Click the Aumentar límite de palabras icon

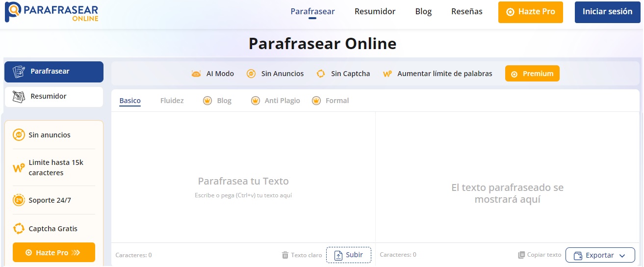[387, 74]
